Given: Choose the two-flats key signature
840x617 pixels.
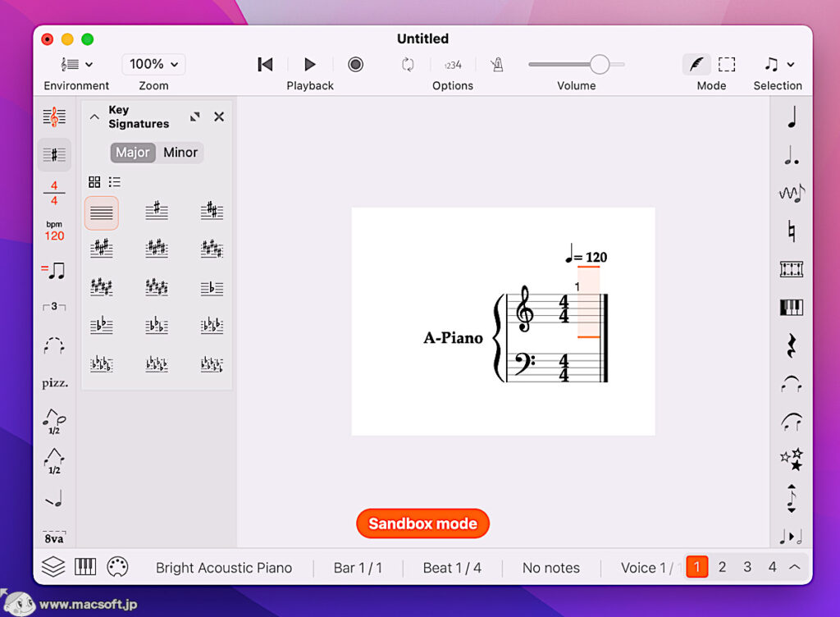Looking at the screenshot, I should 101,326.
